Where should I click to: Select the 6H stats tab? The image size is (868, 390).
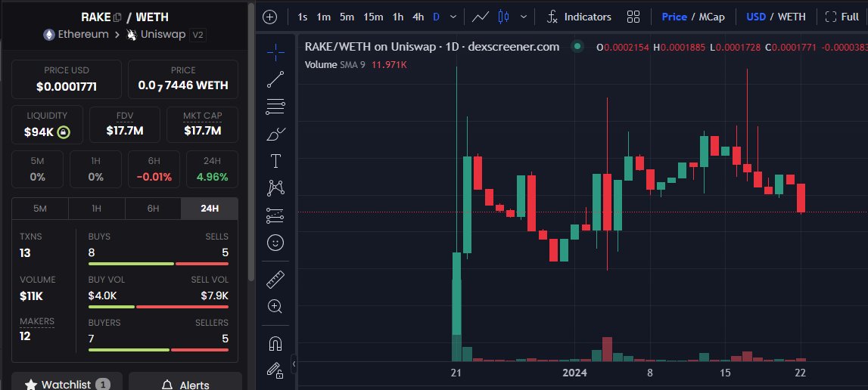(x=153, y=209)
